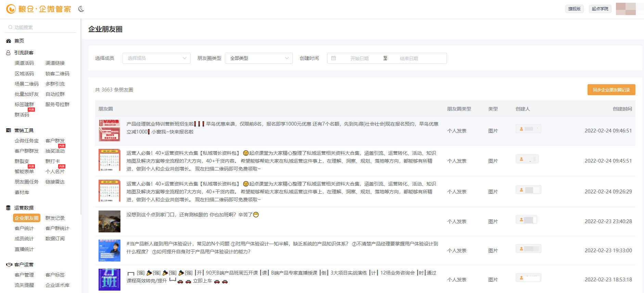Open 成员统计 menu item

tap(24, 239)
